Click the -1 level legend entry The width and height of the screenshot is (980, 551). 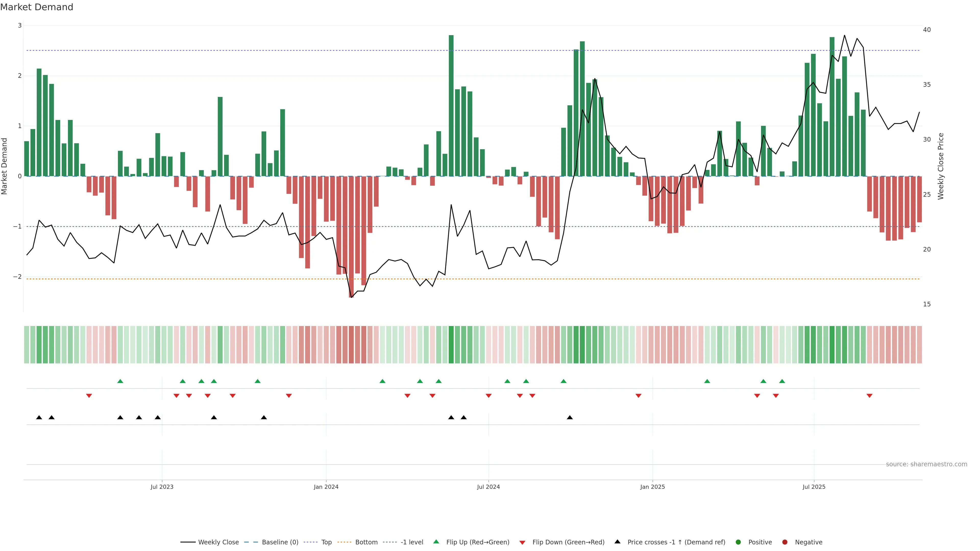pyautogui.click(x=412, y=542)
